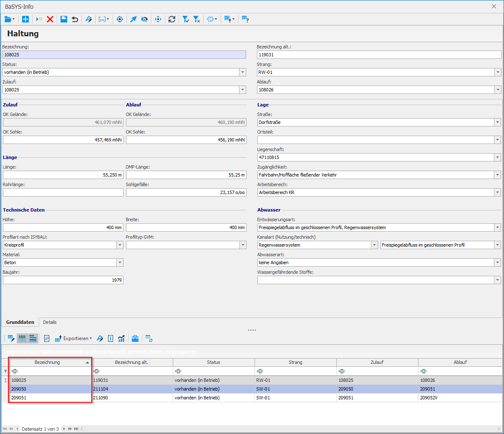Toggle the table grid view button
This screenshot has width=504, height=434.
click(x=22, y=338)
